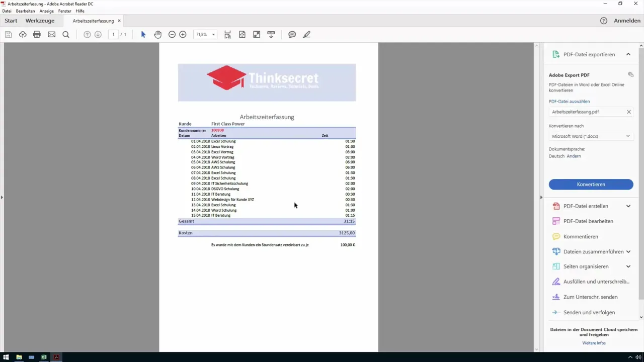Activate the highlight text pen tool
Screen dimensions: 644x362
[x=306, y=35]
